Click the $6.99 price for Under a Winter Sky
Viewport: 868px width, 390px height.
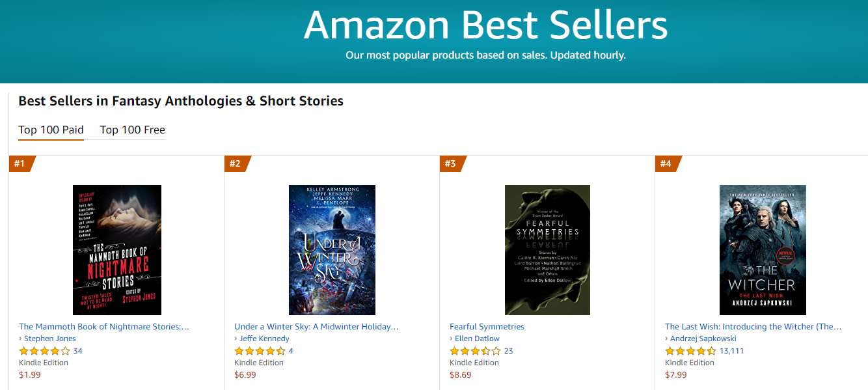[245, 375]
